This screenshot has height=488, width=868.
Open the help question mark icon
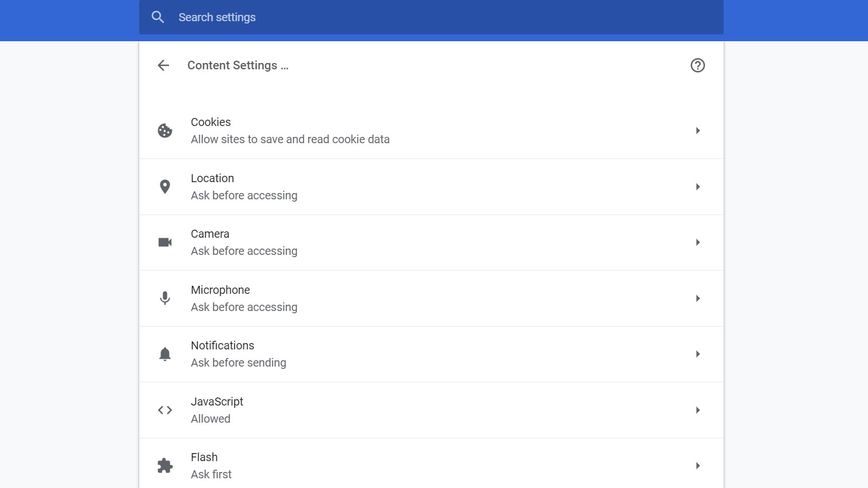pos(697,65)
